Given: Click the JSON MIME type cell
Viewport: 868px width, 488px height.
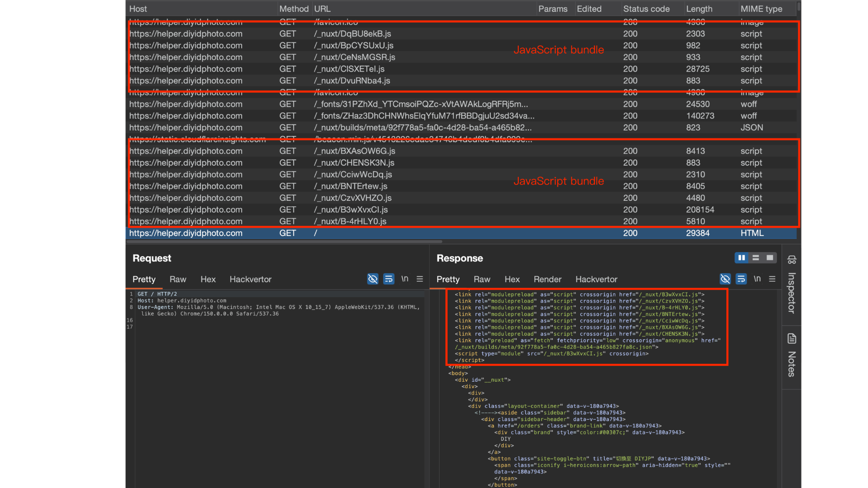Looking at the screenshot, I should [752, 128].
